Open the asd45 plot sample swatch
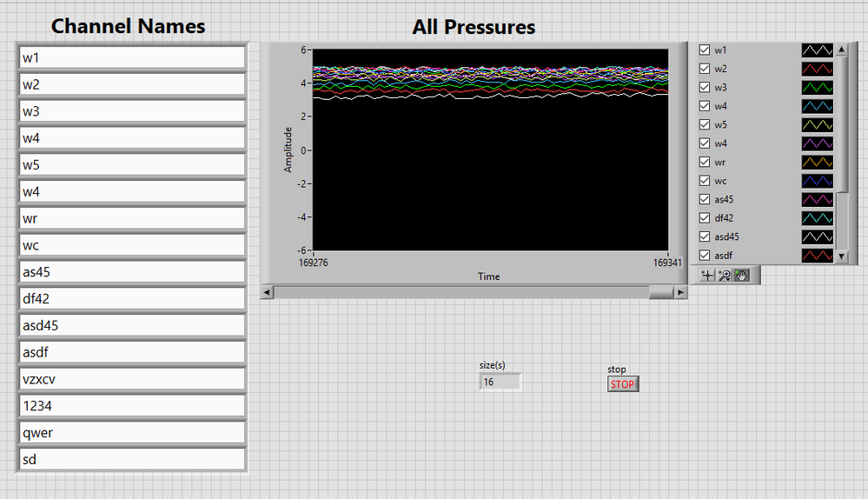Screen dimensions: 868x499 pos(817,236)
